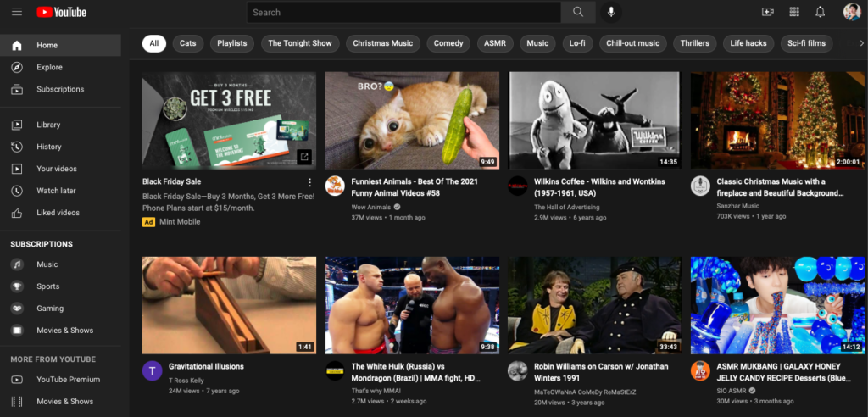Open Watch later list
868x417 pixels.
point(60,191)
